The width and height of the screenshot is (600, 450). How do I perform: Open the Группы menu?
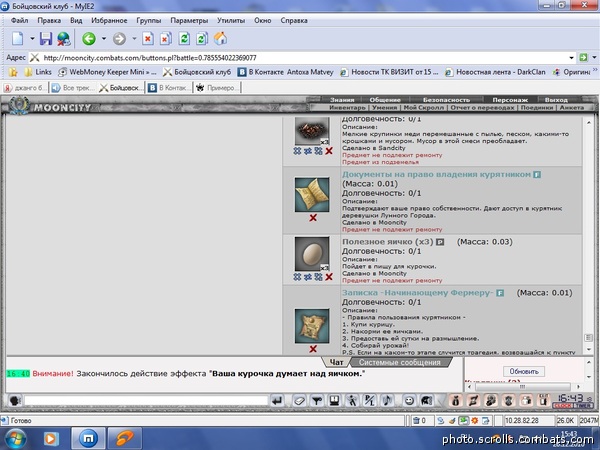pos(149,21)
